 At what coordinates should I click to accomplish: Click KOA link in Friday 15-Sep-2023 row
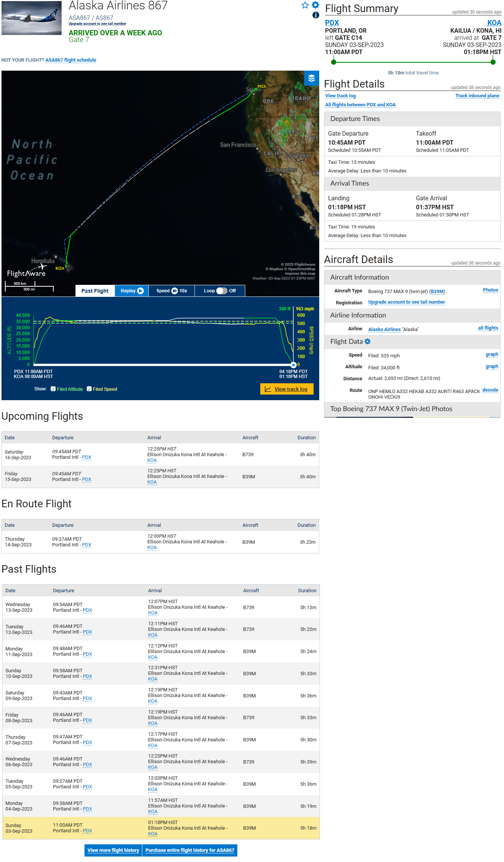(x=152, y=482)
